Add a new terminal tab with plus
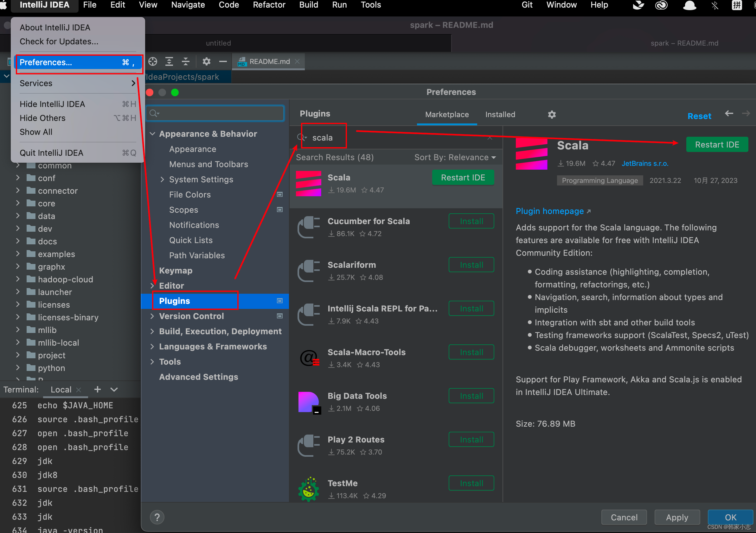The image size is (756, 533). (98, 390)
